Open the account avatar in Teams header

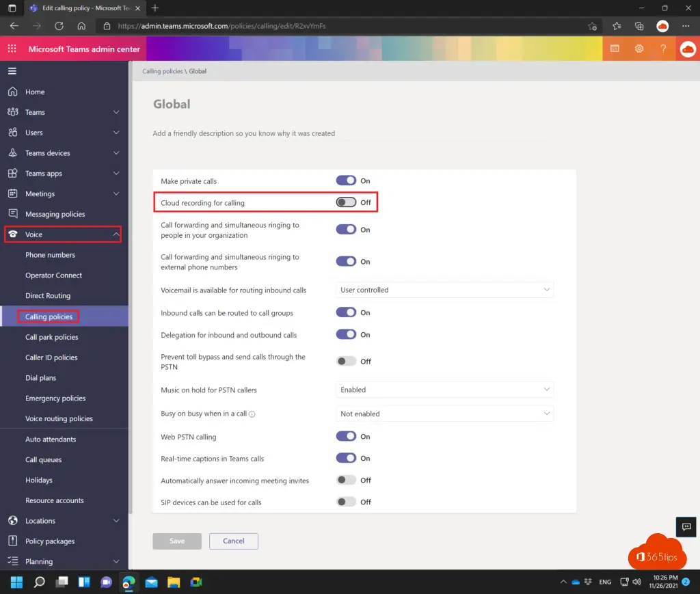coord(688,49)
